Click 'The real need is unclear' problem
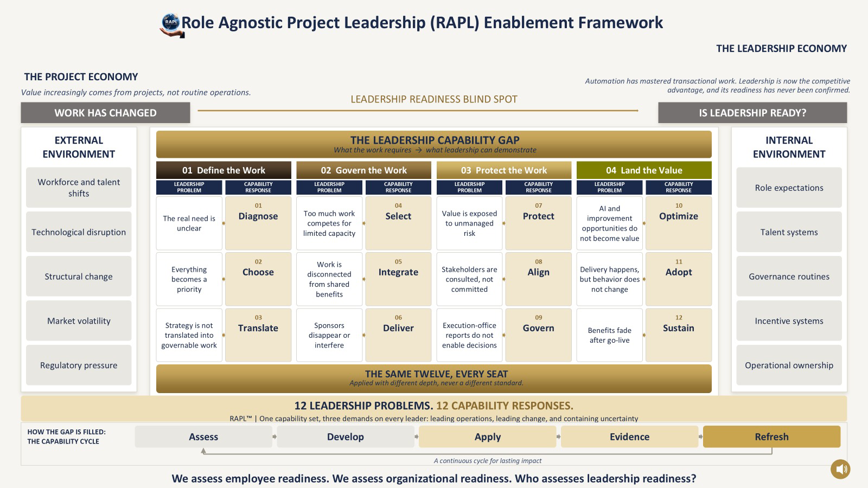Viewport: 868px width, 488px height. 189,223
